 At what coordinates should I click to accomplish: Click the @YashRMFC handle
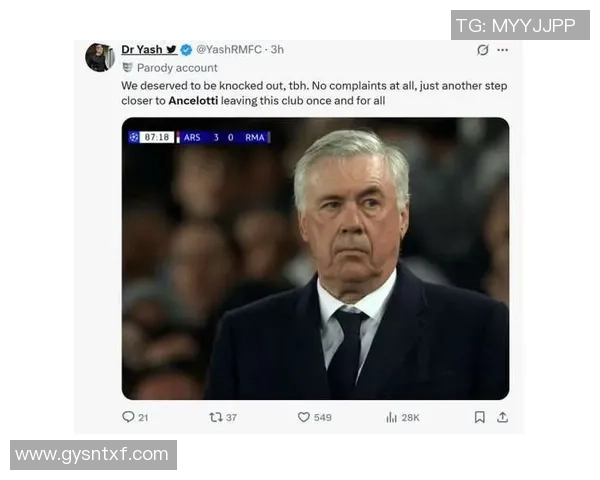tap(230, 49)
